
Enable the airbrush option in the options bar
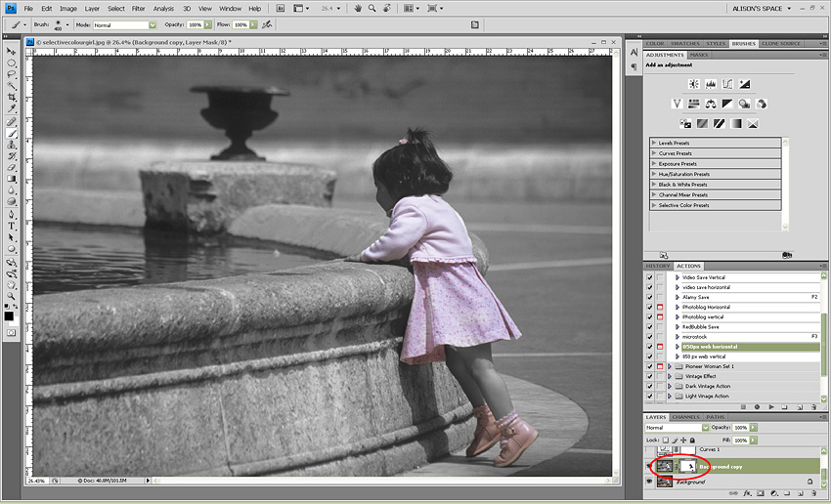tap(267, 24)
